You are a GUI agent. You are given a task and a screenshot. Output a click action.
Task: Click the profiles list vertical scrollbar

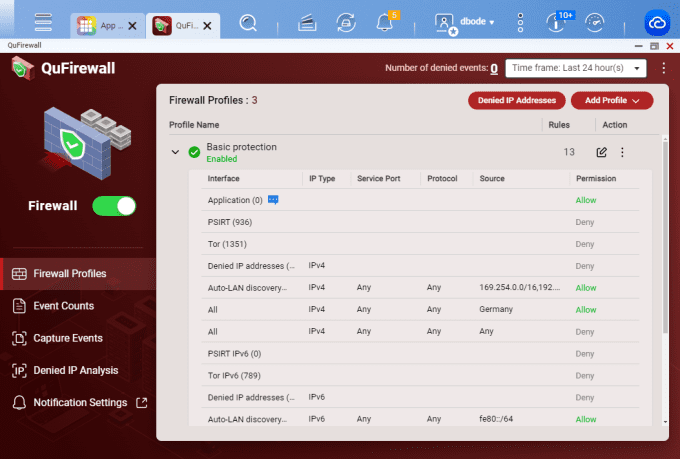[x=665, y=237]
